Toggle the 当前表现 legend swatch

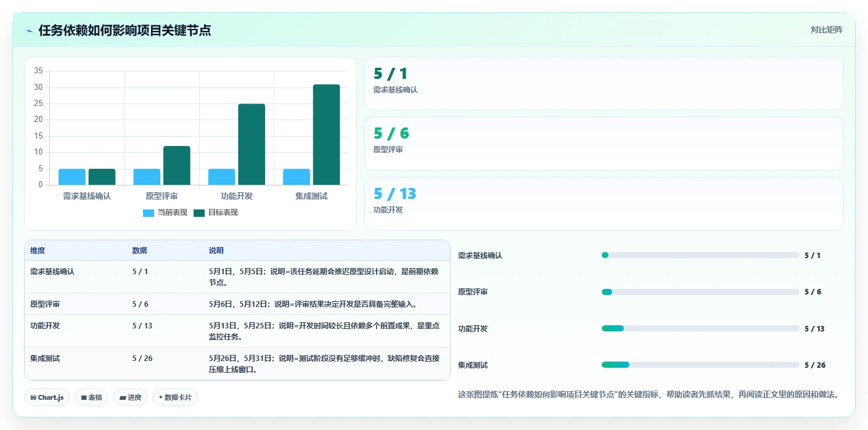click(x=149, y=213)
